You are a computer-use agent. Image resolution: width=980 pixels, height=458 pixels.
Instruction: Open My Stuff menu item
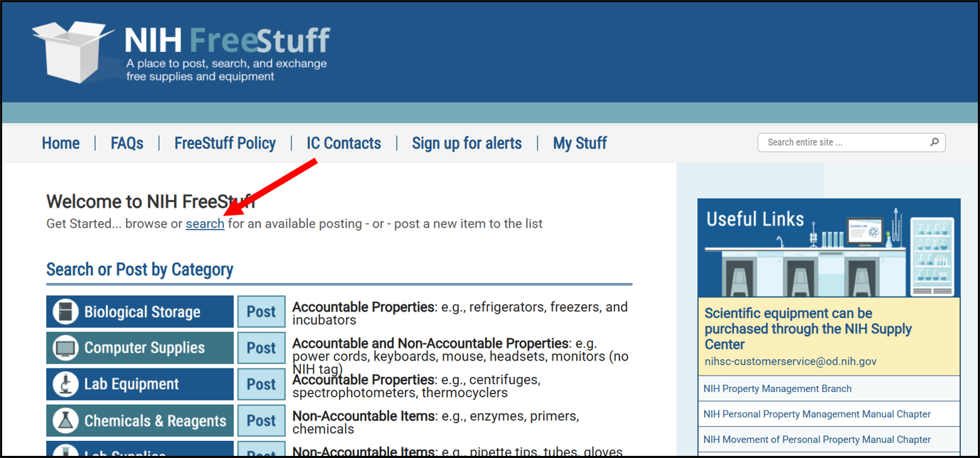coord(580,143)
